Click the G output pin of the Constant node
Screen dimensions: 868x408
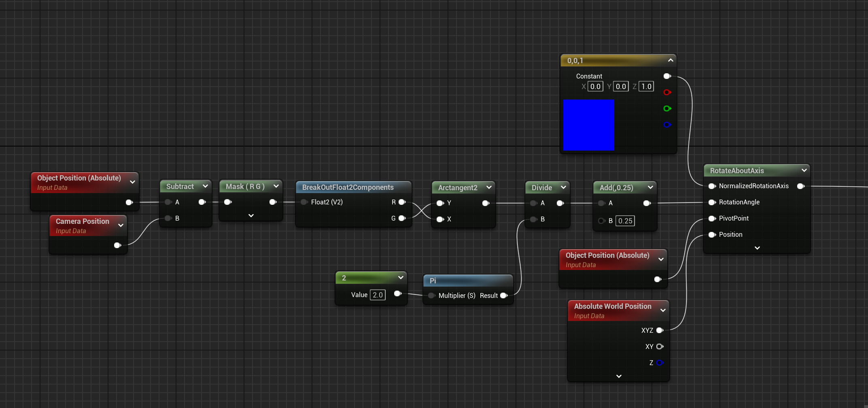click(x=667, y=108)
